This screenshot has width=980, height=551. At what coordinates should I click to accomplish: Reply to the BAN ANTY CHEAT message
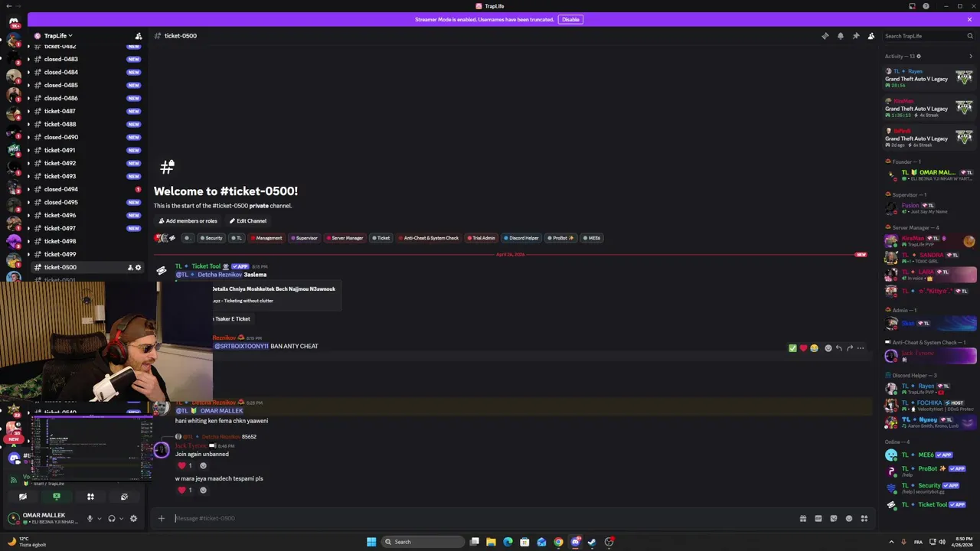click(x=838, y=348)
